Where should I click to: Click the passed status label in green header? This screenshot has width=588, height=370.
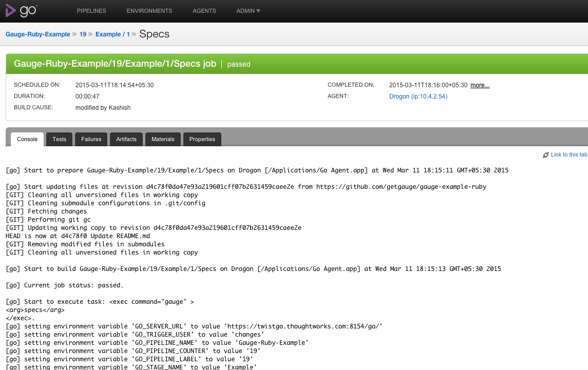238,64
